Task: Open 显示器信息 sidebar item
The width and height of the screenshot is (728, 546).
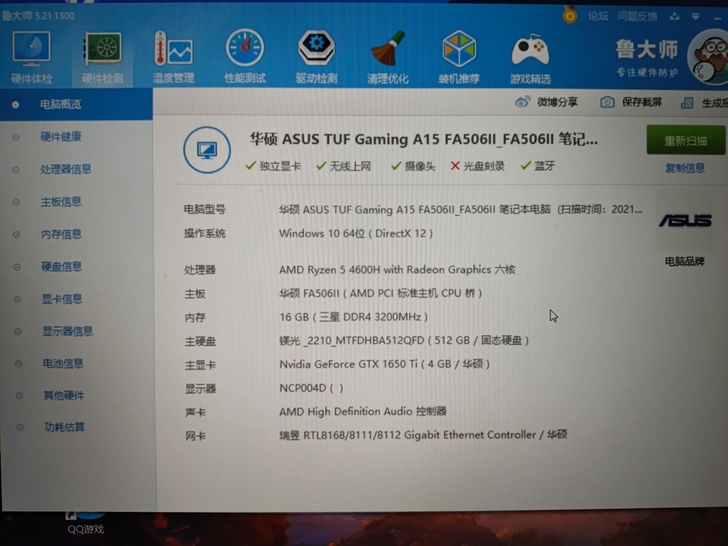Action: [x=67, y=332]
